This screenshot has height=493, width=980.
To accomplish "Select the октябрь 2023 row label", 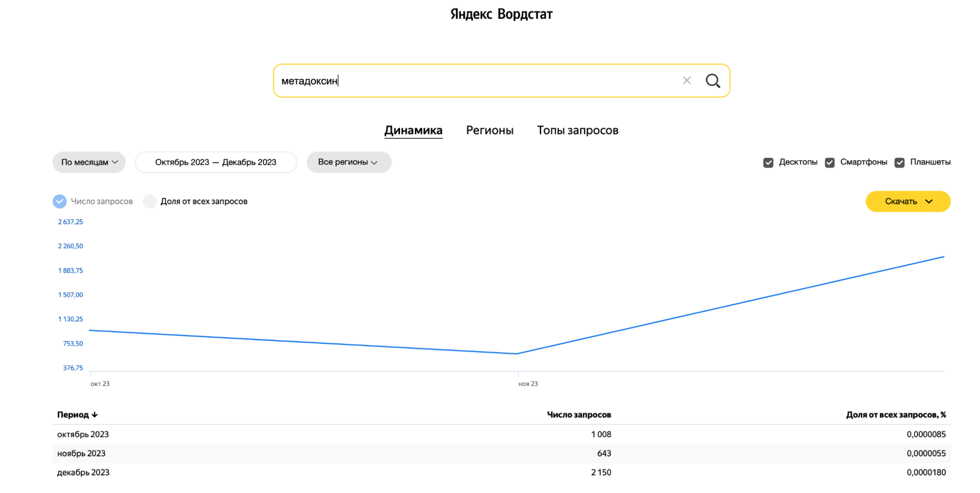I will click(x=83, y=434).
